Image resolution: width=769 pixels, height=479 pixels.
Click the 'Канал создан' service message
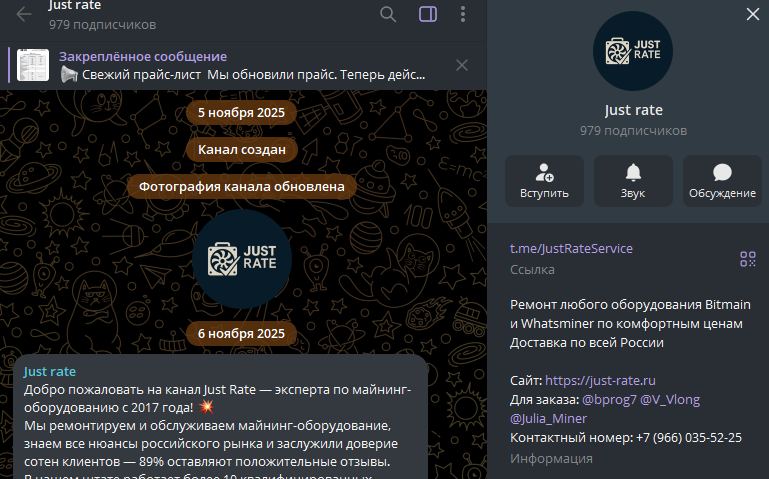coord(242,150)
